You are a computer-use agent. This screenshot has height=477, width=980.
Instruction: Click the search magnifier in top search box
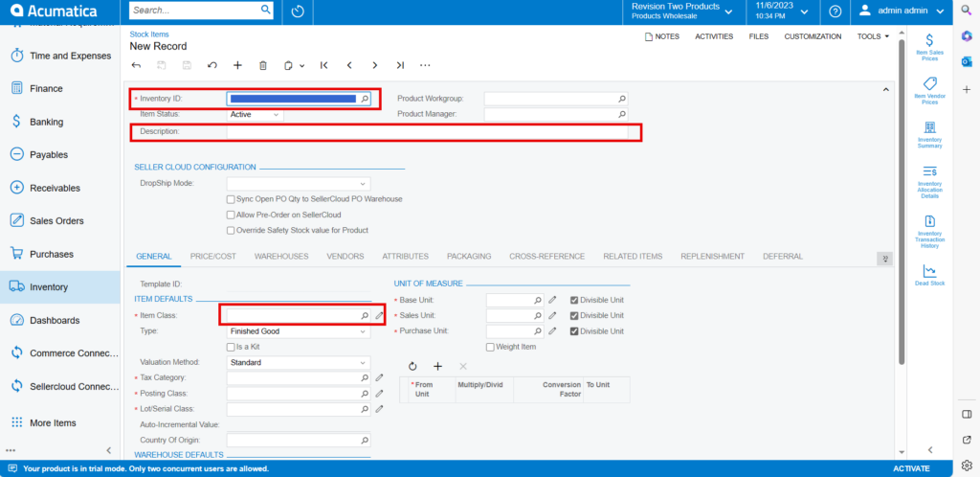pyautogui.click(x=266, y=10)
